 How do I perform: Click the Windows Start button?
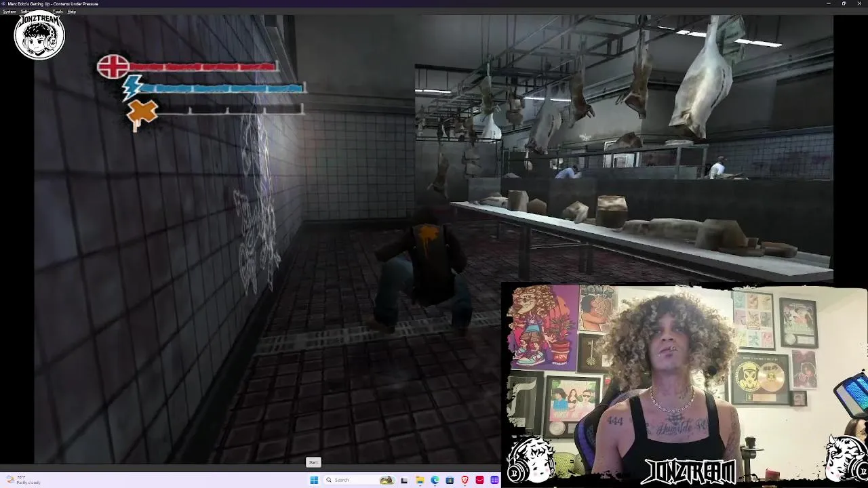tap(314, 480)
